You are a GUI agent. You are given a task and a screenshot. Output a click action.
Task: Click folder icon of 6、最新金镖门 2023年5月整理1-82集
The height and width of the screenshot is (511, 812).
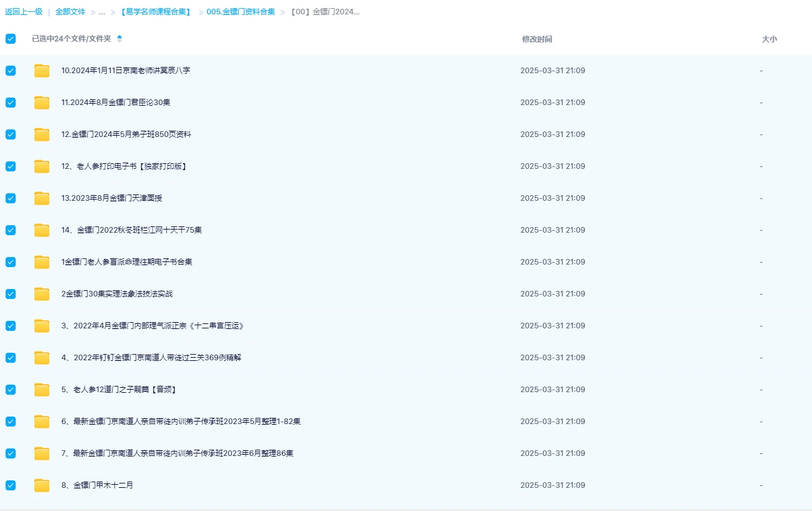click(x=42, y=422)
